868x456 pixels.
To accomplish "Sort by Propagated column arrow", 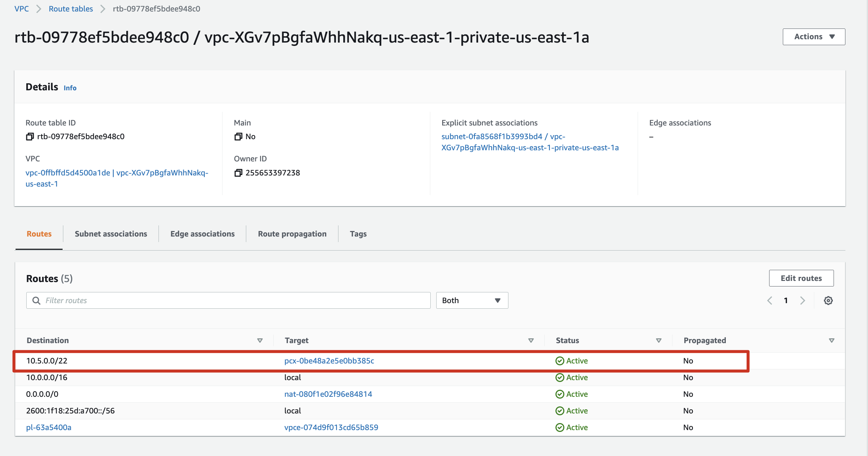I will click(x=832, y=341).
